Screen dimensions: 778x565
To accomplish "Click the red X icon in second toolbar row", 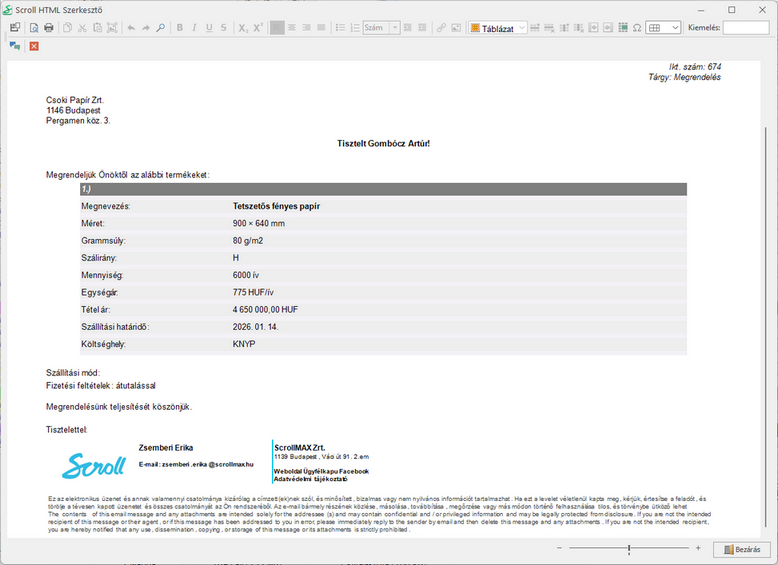I will [34, 46].
